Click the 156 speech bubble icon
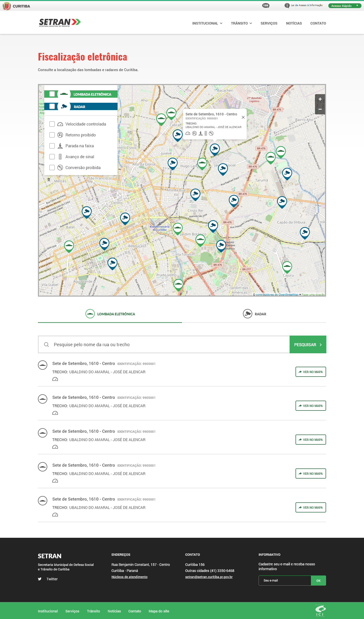364x619 pixels. (266, 6)
